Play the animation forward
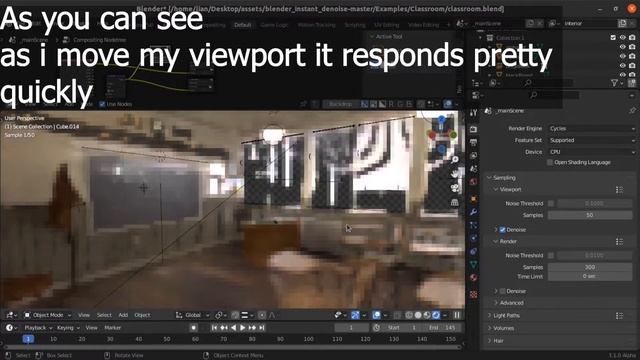Image resolution: width=640 pixels, height=360 pixels. click(243, 328)
